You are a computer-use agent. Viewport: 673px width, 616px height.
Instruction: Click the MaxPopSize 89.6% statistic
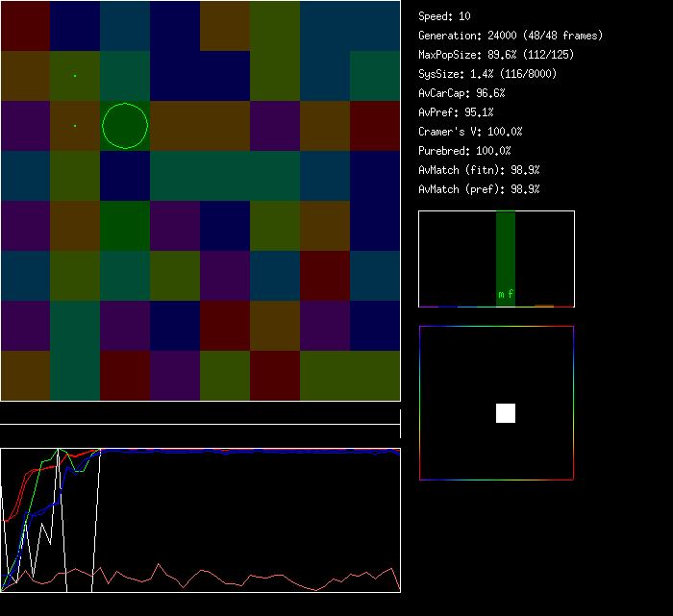(483, 55)
